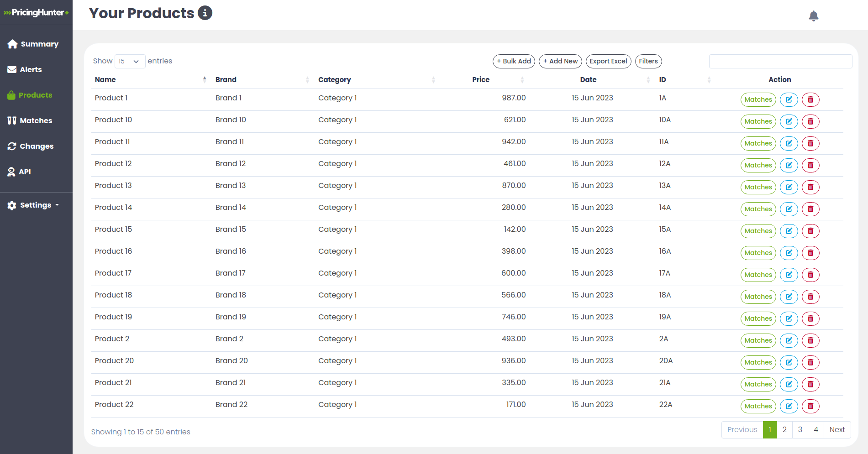The image size is (868, 454).
Task: Click the Export Excel button
Action: pyautogui.click(x=608, y=61)
